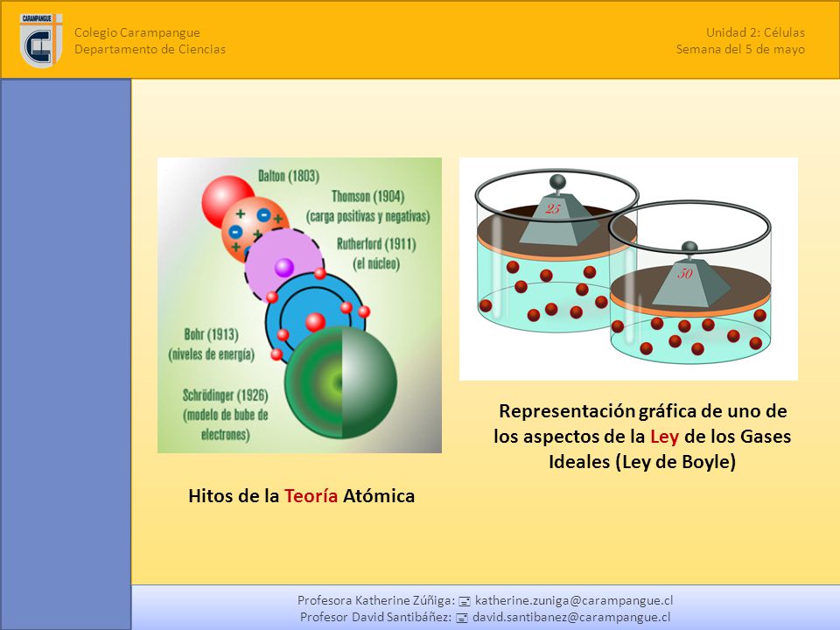Viewport: 840px width, 630px height.
Task: Open david.santibanez@carampangue.cl email link
Action: tap(571, 617)
